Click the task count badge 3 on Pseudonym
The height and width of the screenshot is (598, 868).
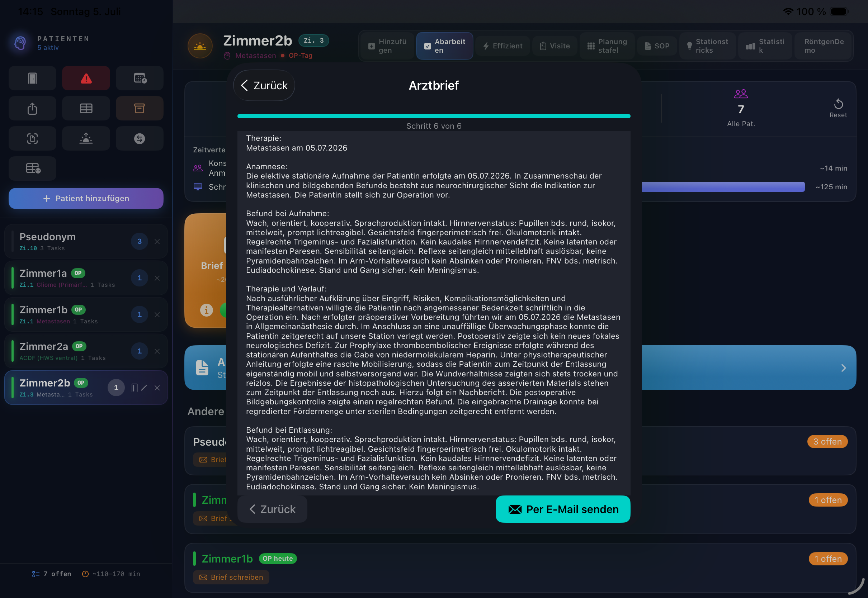(140, 242)
